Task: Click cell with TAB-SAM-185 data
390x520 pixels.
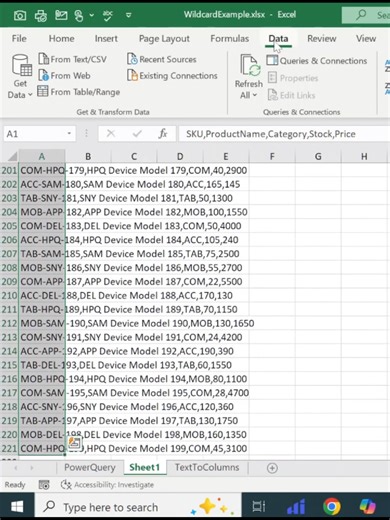Action: pos(42,254)
